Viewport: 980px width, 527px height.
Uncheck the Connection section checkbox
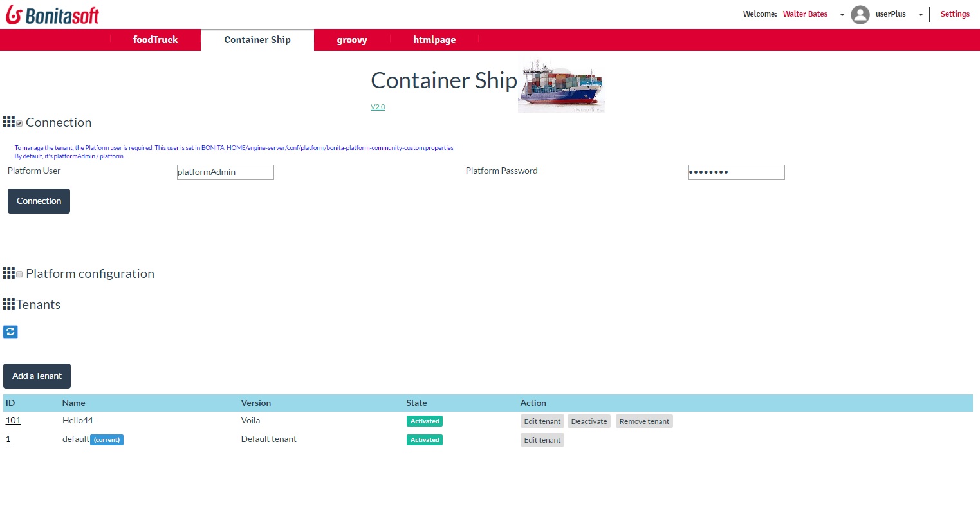pos(19,124)
